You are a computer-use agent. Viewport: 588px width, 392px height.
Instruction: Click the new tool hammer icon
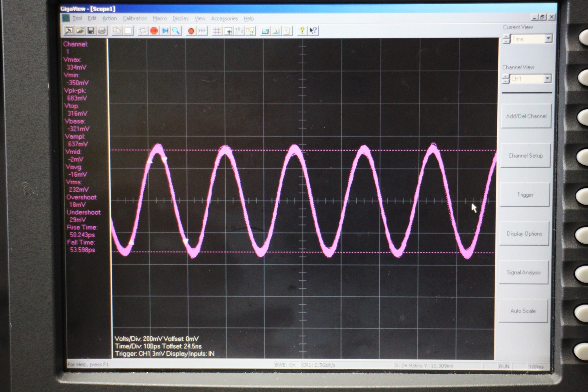point(69,31)
